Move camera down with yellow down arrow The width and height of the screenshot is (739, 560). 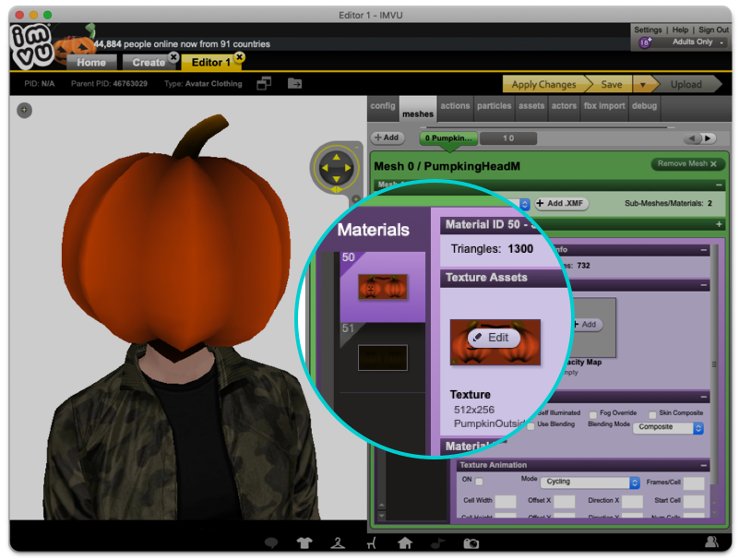(x=337, y=179)
